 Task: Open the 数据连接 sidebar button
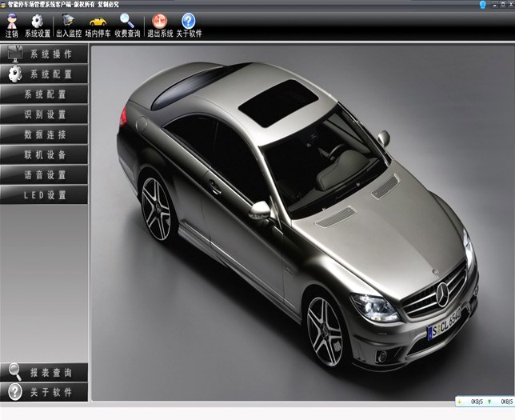coord(45,134)
